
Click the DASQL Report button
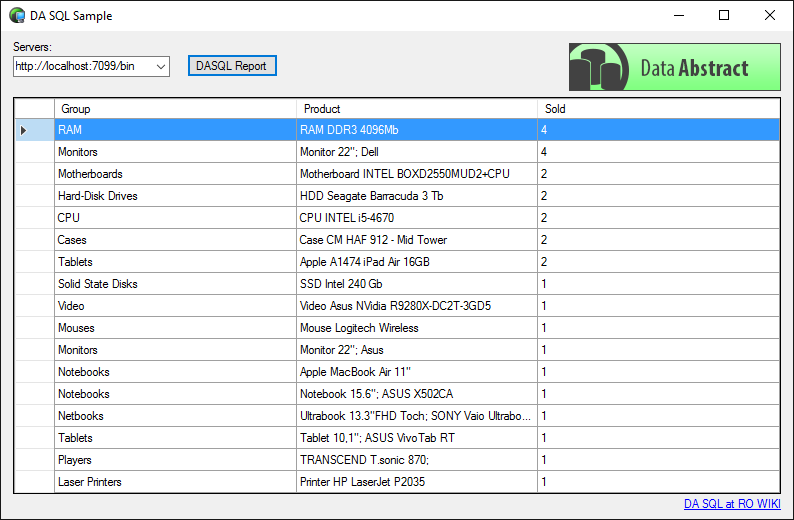pyautogui.click(x=231, y=66)
